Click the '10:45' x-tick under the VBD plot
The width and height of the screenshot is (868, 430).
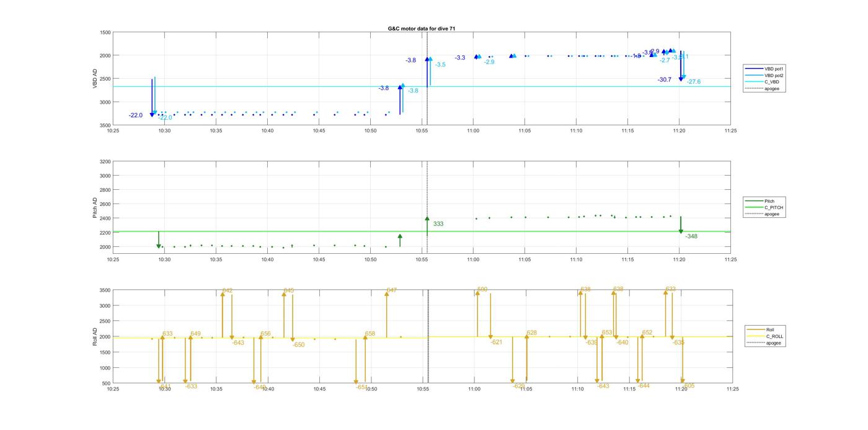319,131
